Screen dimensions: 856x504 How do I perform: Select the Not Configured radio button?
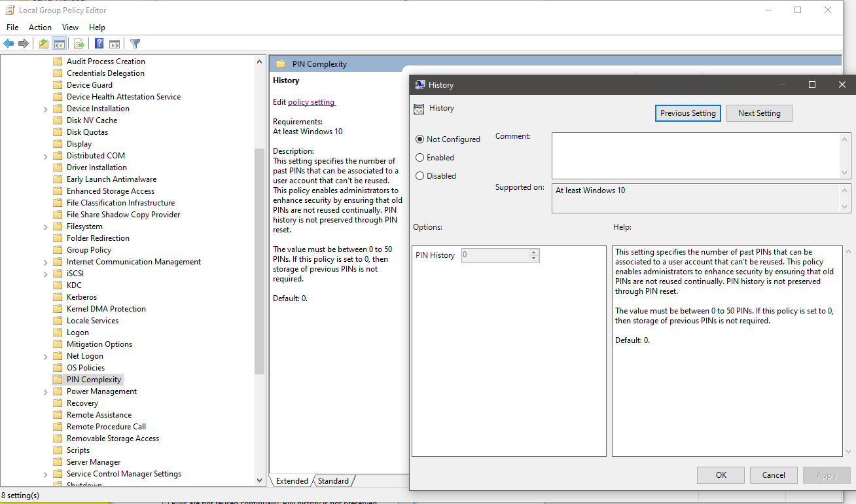click(x=419, y=139)
